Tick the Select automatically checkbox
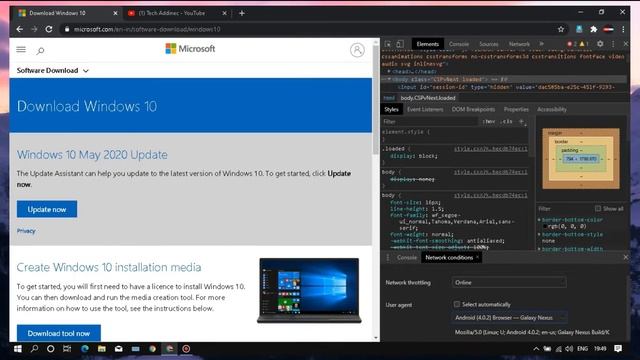Viewport: 640px width, 360px height. coord(457,304)
